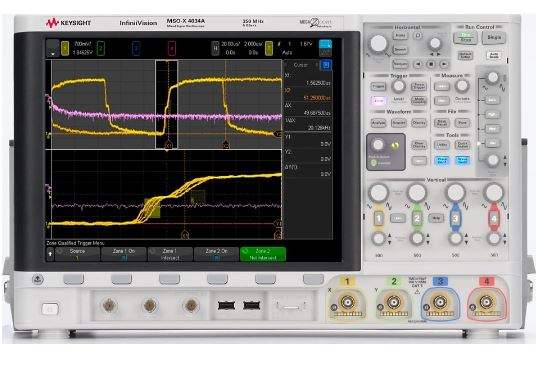Toggle the Wave Gen1 blue key
Screen dimensions: 557x367
[442, 161]
